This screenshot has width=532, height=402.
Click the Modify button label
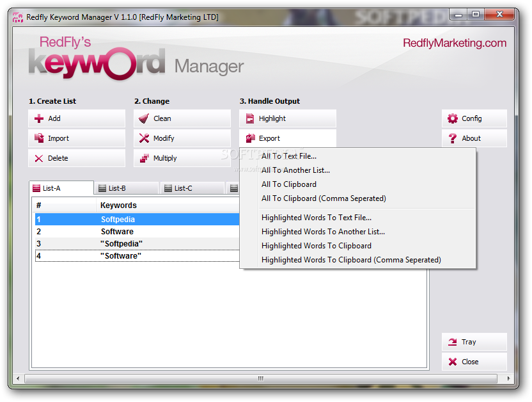point(164,138)
